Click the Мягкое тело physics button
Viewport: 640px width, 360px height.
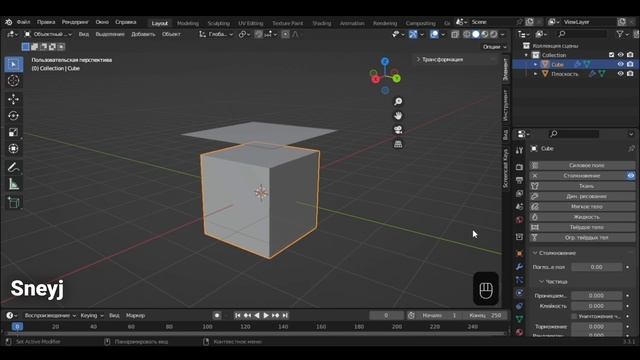click(582, 207)
